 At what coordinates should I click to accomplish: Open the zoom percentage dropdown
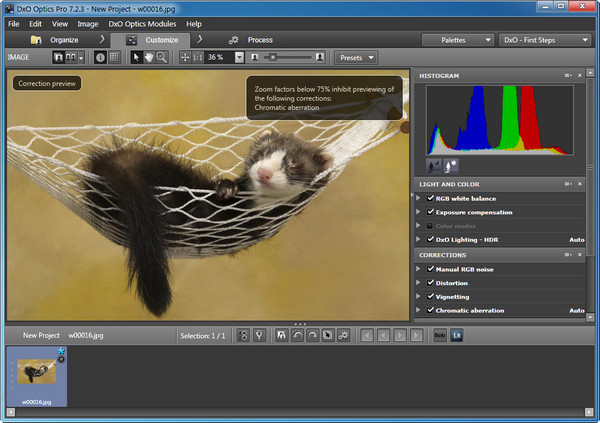tap(239, 57)
